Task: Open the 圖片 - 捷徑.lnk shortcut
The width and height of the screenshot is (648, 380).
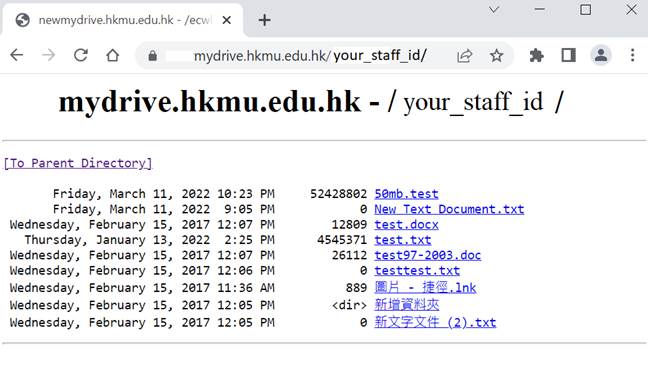Action: [425, 287]
